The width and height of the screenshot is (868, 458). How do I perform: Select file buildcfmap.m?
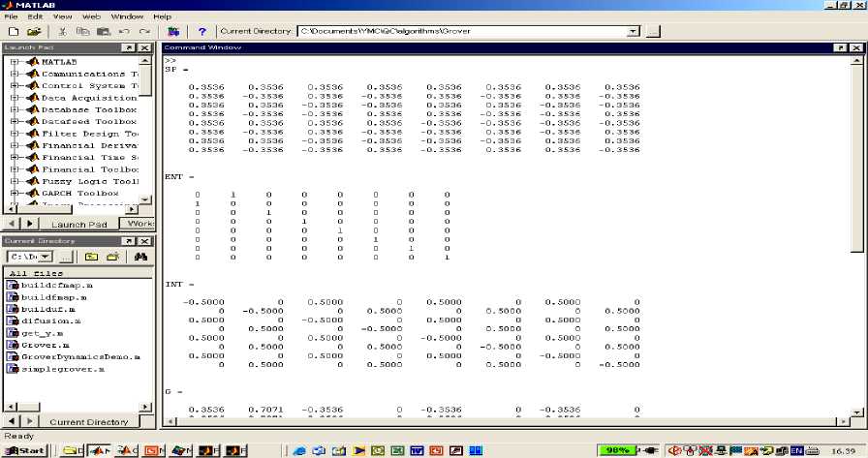click(x=57, y=285)
